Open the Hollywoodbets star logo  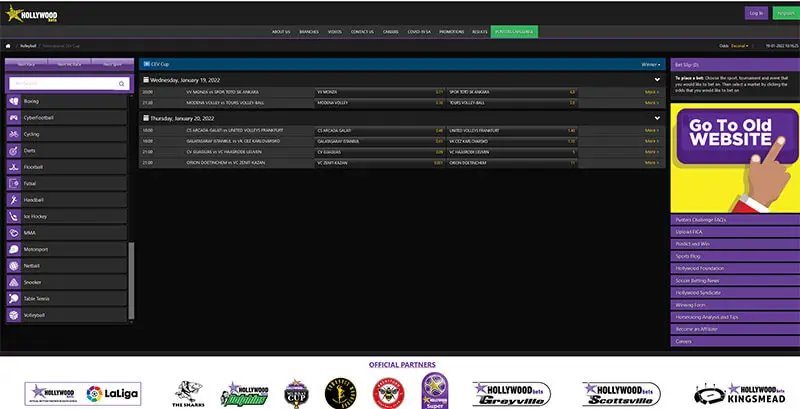coord(31,14)
